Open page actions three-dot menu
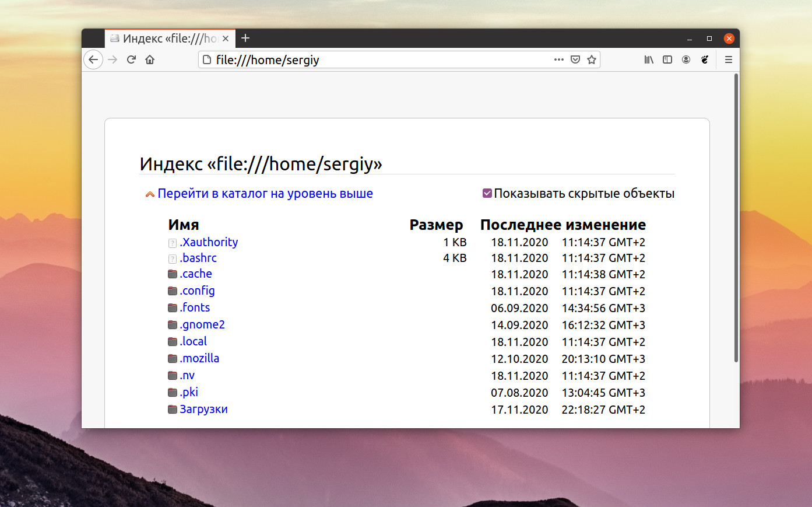812x507 pixels. pyautogui.click(x=559, y=60)
